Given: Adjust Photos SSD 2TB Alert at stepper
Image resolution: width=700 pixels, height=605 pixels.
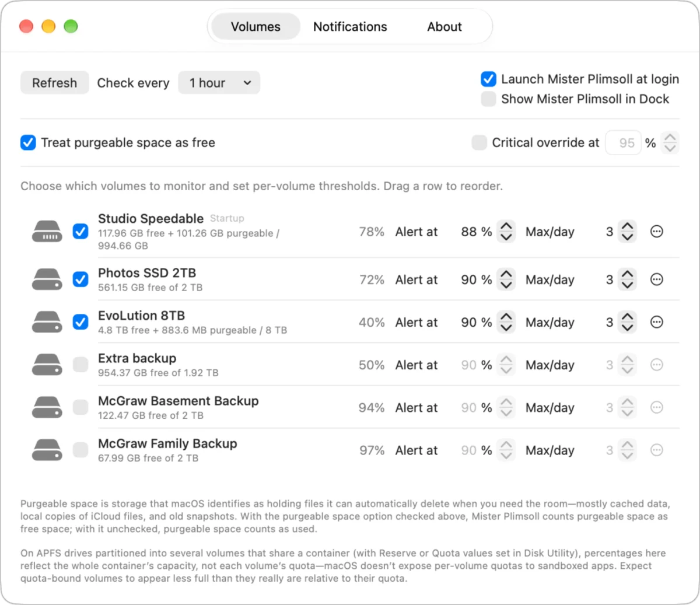Looking at the screenshot, I should tap(506, 279).
